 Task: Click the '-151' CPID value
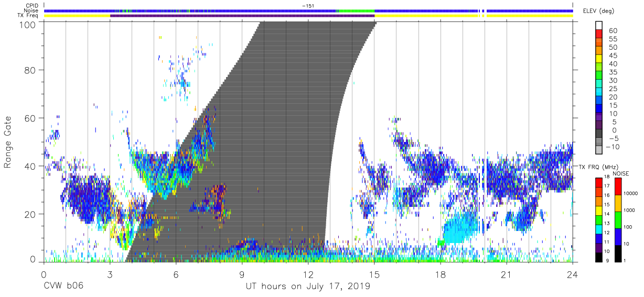click(308, 5)
